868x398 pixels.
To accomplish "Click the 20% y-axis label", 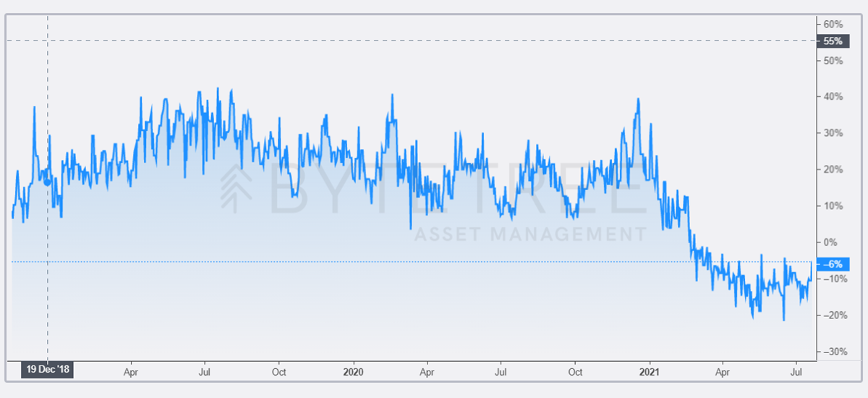I will tap(833, 169).
